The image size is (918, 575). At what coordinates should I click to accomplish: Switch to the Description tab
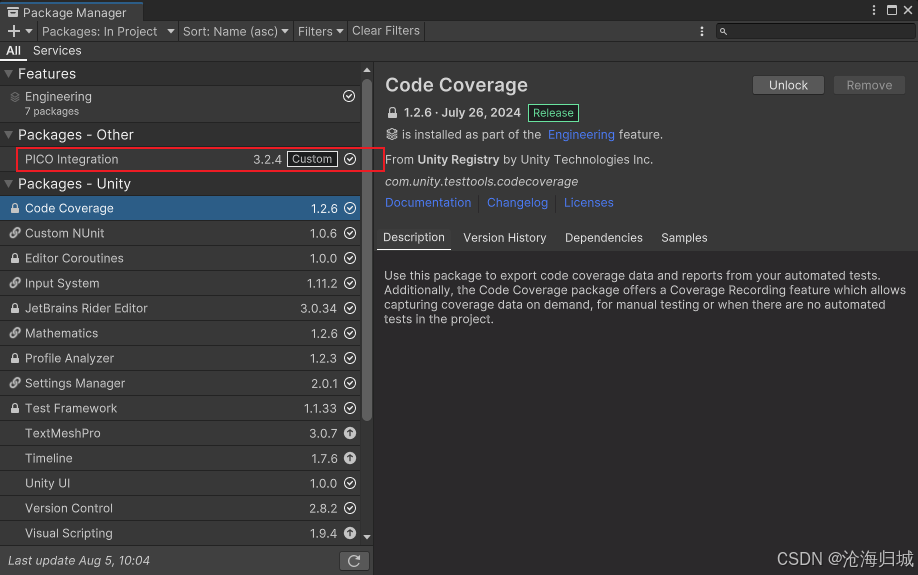(x=414, y=238)
